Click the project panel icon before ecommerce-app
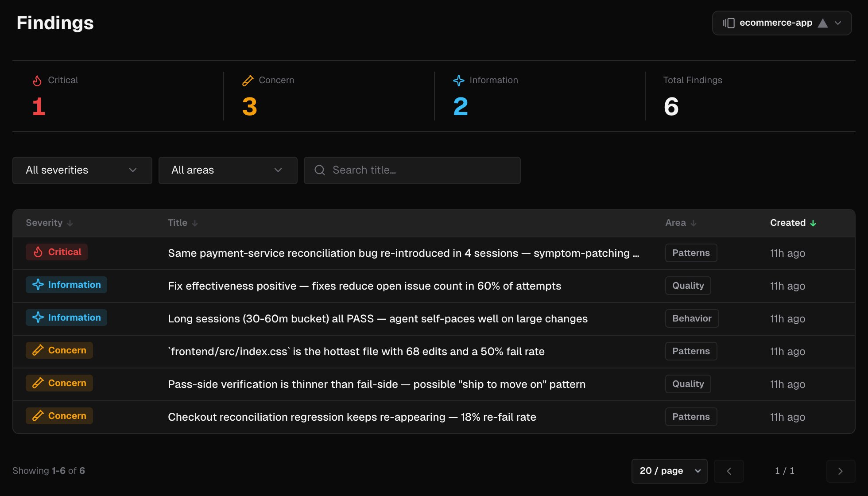This screenshot has height=496, width=868. [728, 23]
